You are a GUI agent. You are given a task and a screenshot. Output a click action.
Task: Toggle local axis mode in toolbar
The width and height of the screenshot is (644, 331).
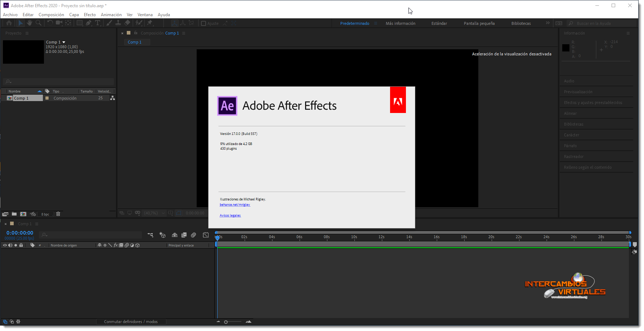pos(174,23)
